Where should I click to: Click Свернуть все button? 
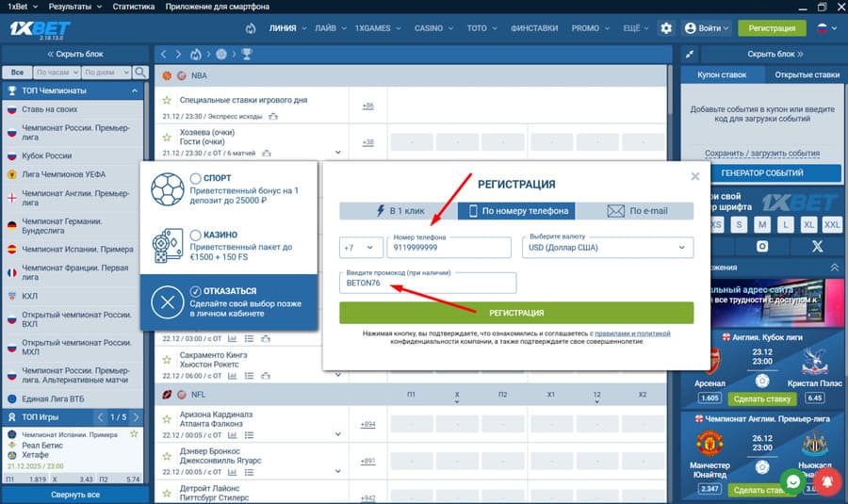click(x=75, y=495)
